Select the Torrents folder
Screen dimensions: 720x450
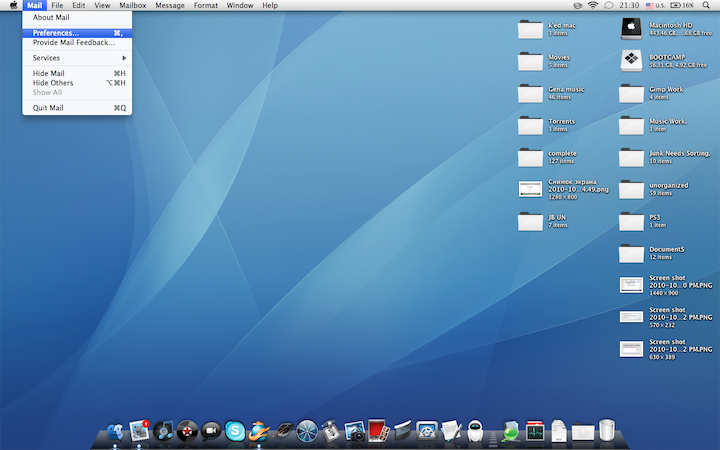[x=530, y=125]
